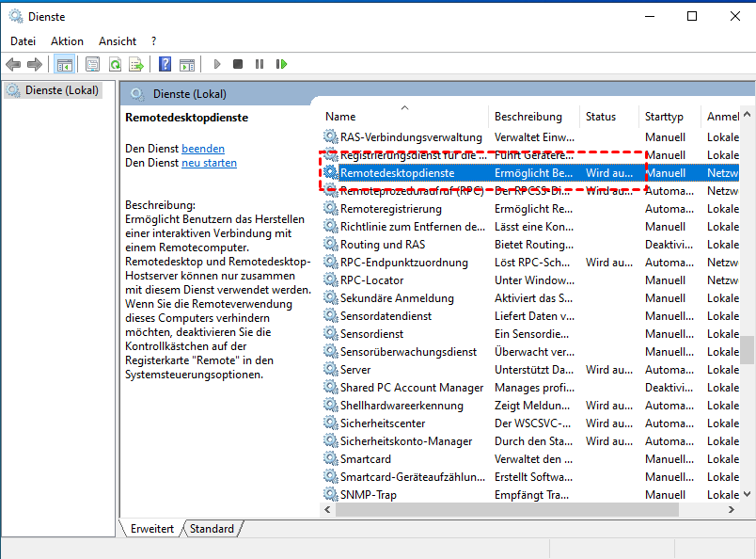The width and height of the screenshot is (756, 559).
Task: Toggle the show/hide console tree icon
Action: [x=65, y=64]
